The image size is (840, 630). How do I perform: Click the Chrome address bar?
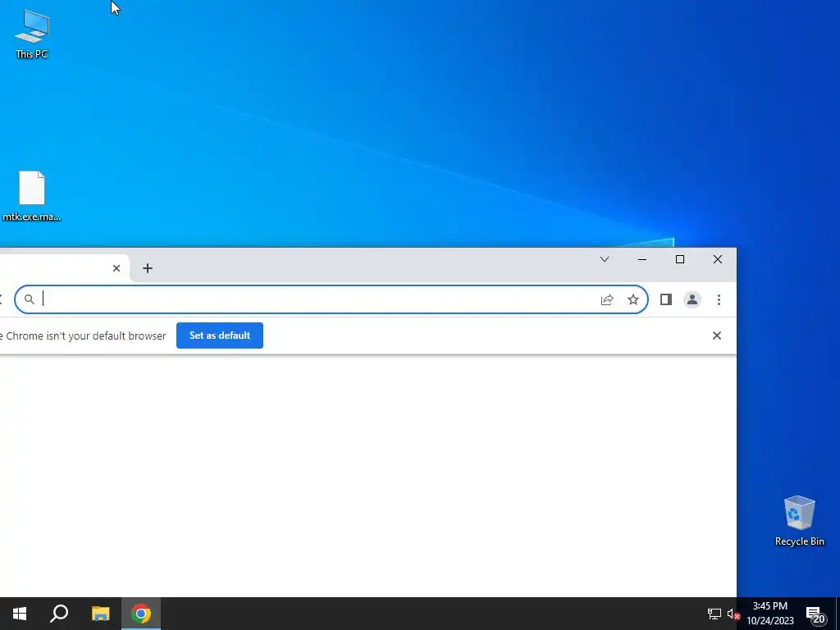pyautogui.click(x=331, y=299)
